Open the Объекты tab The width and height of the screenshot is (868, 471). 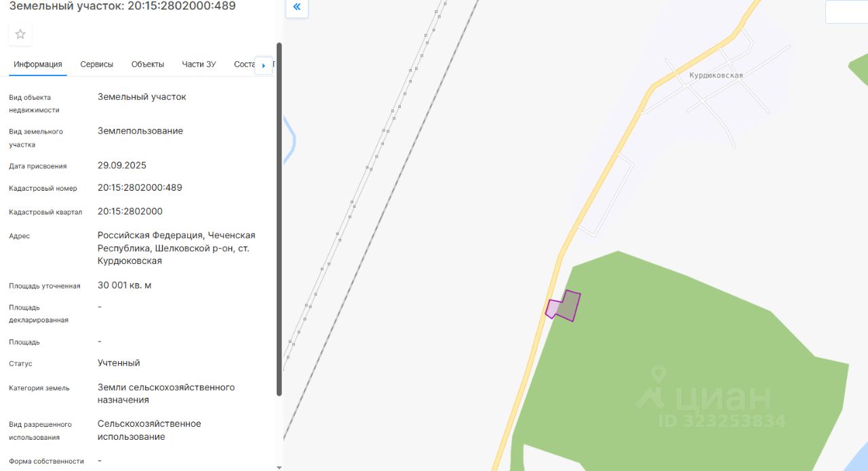[148, 64]
